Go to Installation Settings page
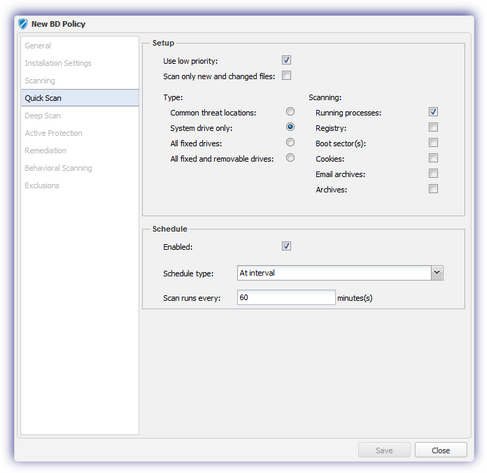 click(x=80, y=63)
